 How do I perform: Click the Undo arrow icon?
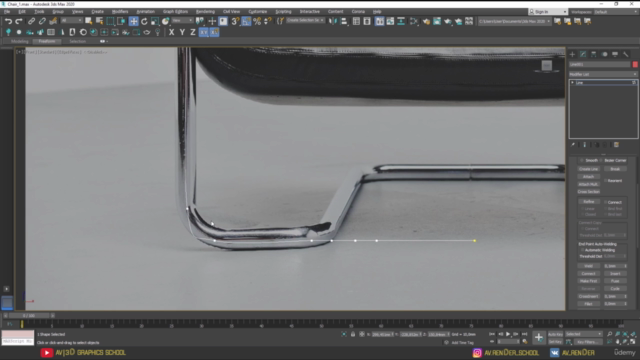tap(8, 21)
